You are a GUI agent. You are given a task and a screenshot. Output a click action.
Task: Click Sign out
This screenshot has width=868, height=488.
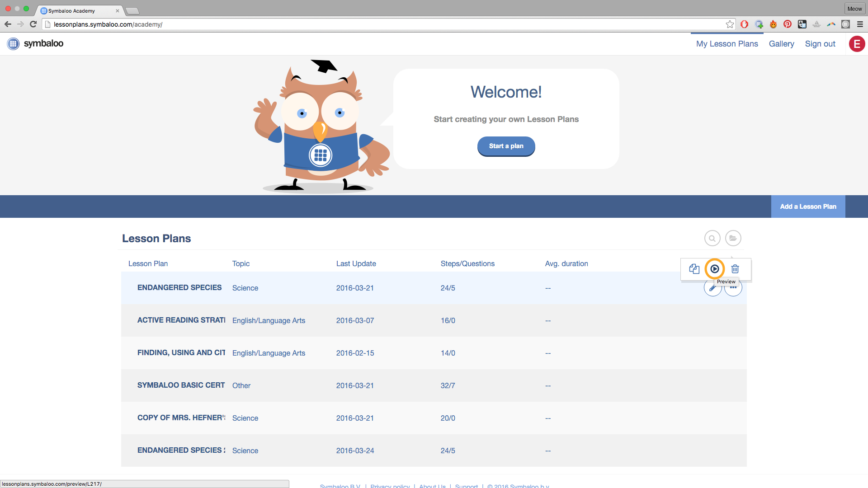[820, 44]
